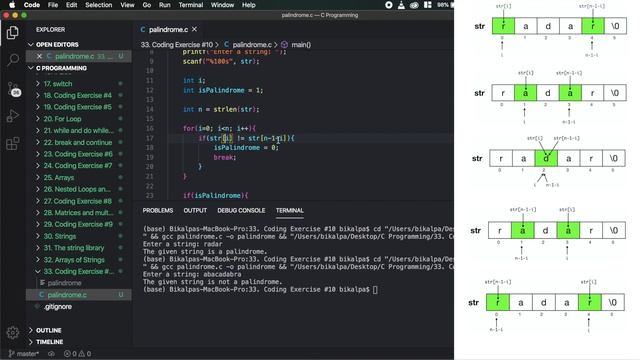
Task: Open the Help menu
Action: click(x=249, y=5)
